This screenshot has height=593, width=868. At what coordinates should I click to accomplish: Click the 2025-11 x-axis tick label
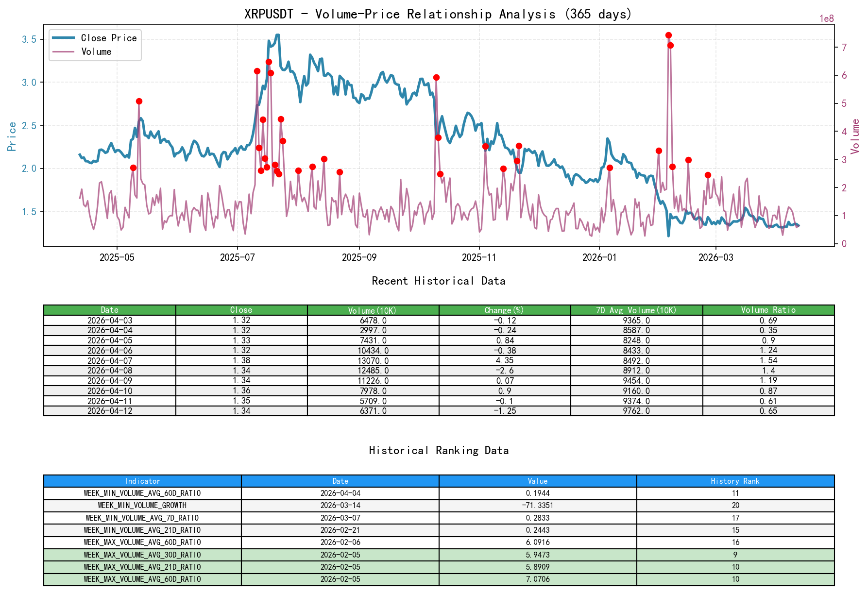pos(479,257)
